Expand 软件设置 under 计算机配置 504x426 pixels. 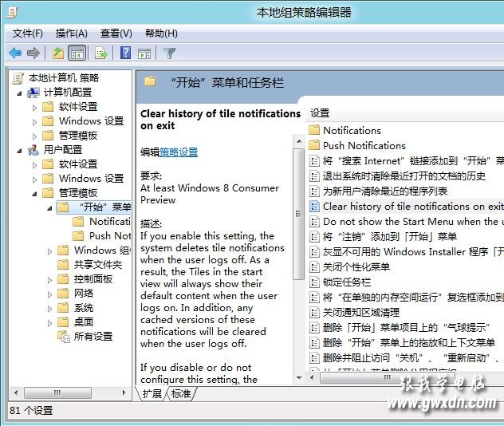click(35, 108)
